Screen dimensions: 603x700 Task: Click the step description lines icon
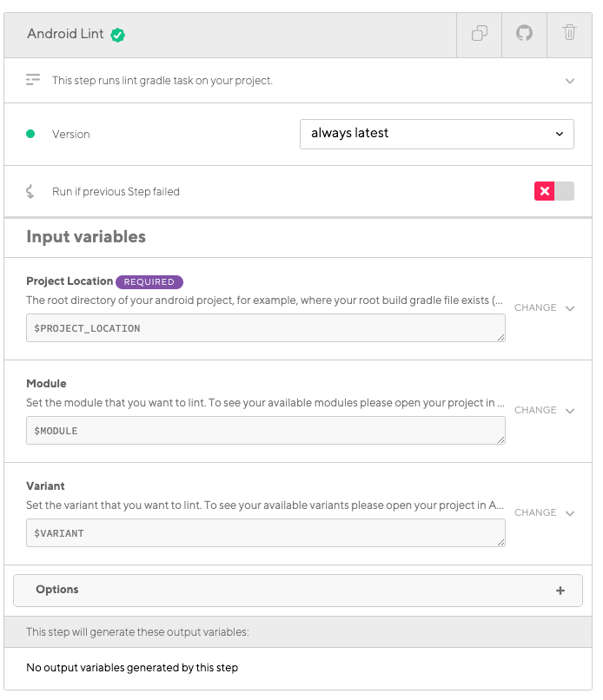click(33, 80)
